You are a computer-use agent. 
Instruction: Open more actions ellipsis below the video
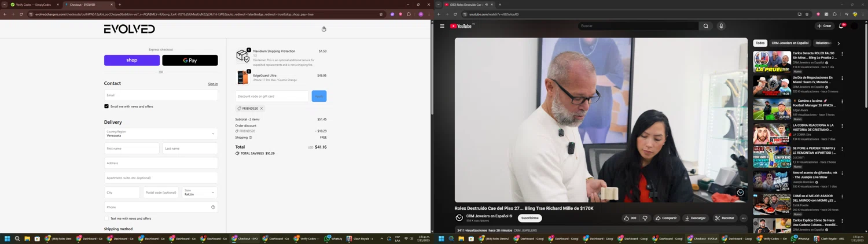744,218
